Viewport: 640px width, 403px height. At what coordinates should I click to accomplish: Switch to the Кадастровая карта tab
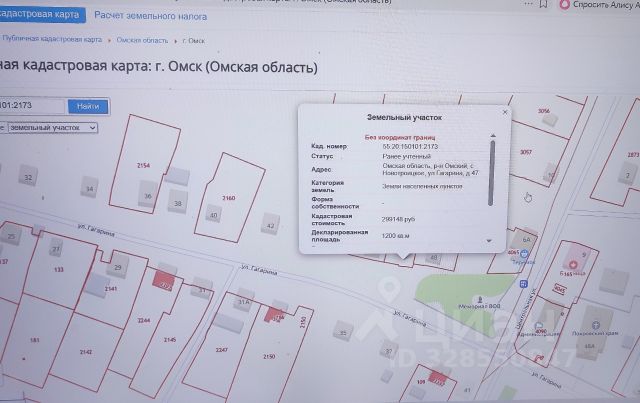42,15
